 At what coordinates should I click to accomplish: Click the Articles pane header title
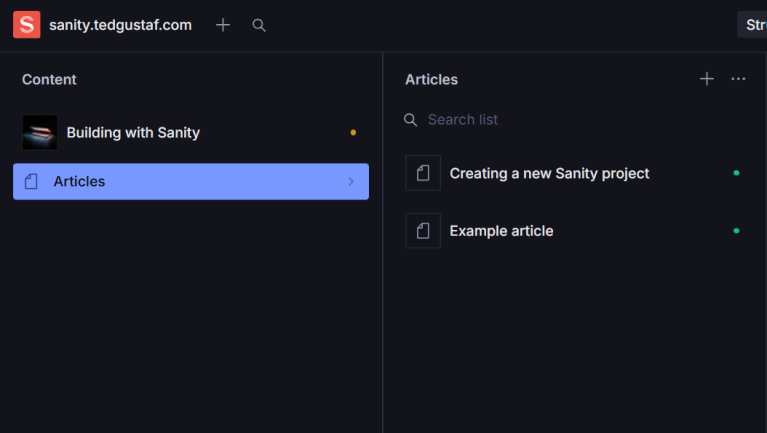click(x=431, y=79)
